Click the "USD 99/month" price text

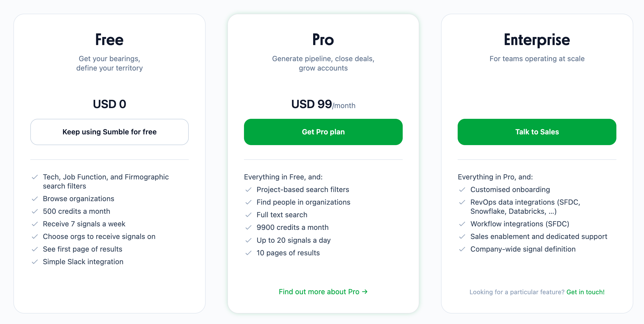pyautogui.click(x=323, y=104)
